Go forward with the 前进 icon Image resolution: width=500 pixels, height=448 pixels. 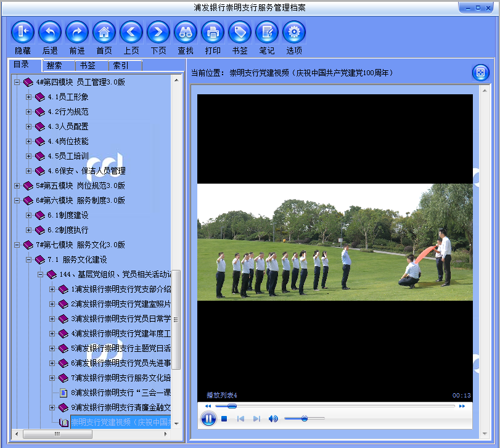pos(77,32)
